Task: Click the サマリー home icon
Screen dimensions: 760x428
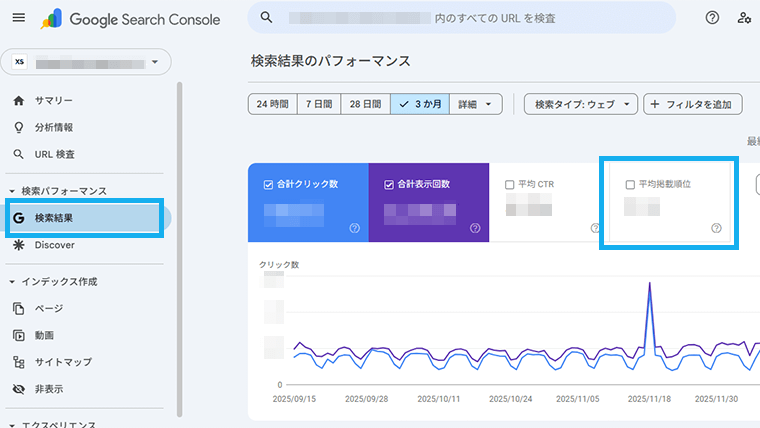Action: tap(18, 100)
